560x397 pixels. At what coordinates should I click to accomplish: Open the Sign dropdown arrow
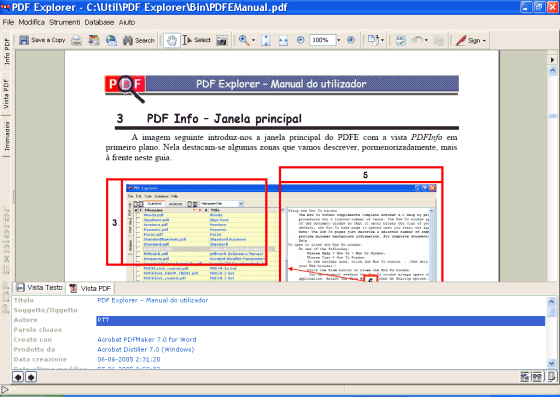[484, 41]
